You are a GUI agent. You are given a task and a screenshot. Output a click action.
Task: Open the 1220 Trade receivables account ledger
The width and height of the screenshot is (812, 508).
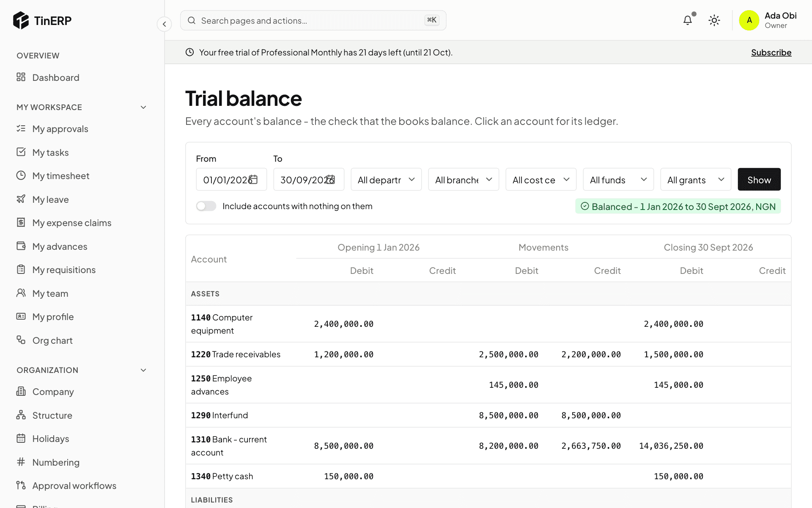click(236, 354)
